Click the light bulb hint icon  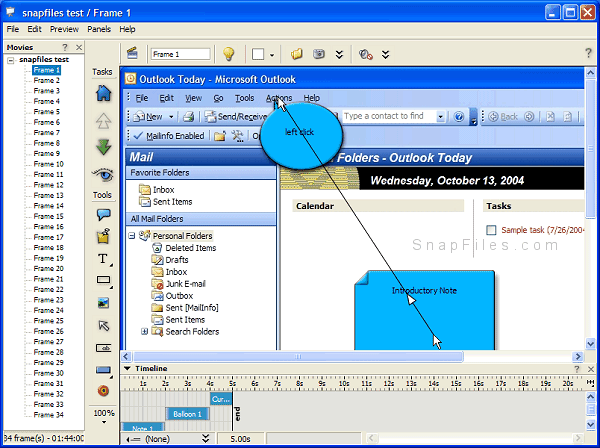(228, 54)
